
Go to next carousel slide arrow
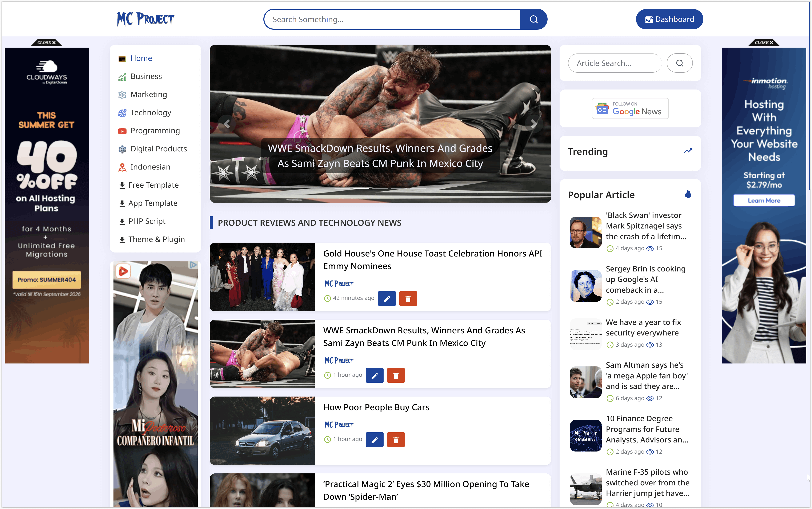point(534,124)
